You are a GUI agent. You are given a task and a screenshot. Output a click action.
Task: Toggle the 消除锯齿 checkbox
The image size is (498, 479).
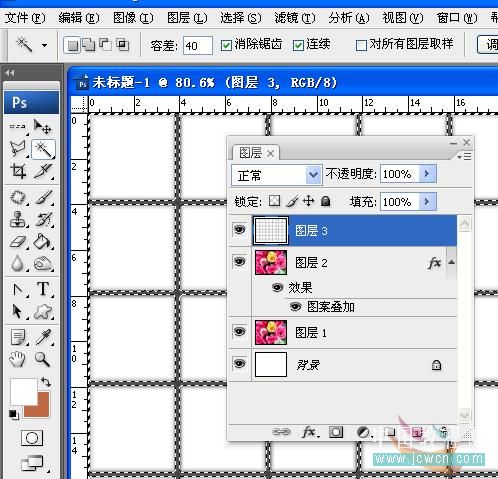pos(226,45)
